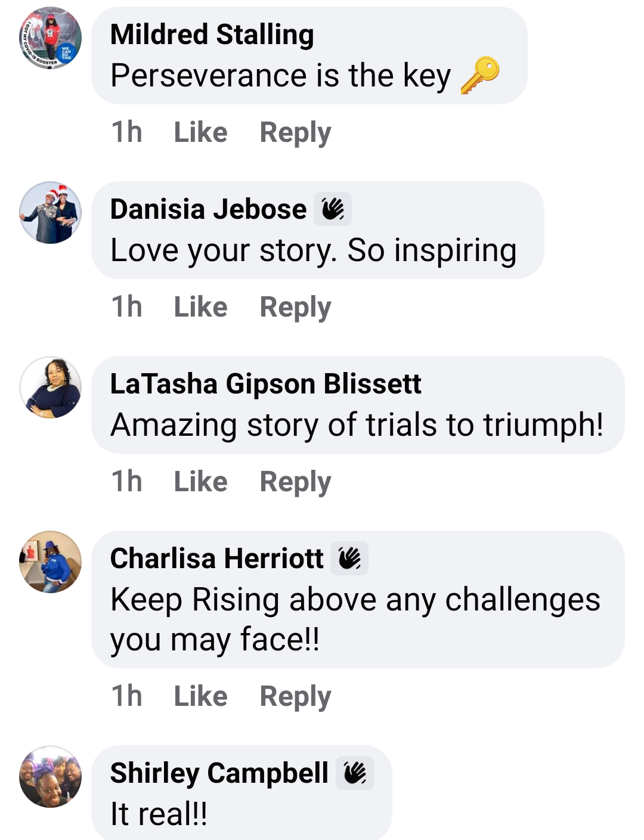Open Mildred Stalling's profile picture
The width and height of the screenshot is (644, 840).
[51, 38]
